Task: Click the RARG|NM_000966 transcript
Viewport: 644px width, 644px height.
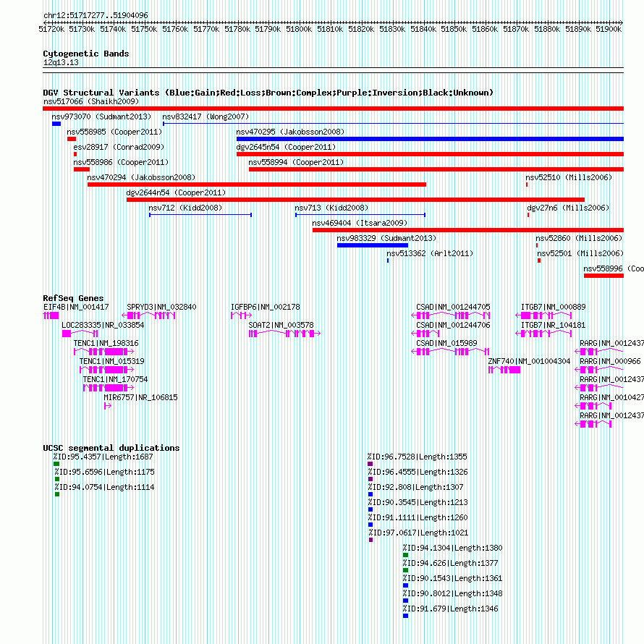Action: point(598,370)
